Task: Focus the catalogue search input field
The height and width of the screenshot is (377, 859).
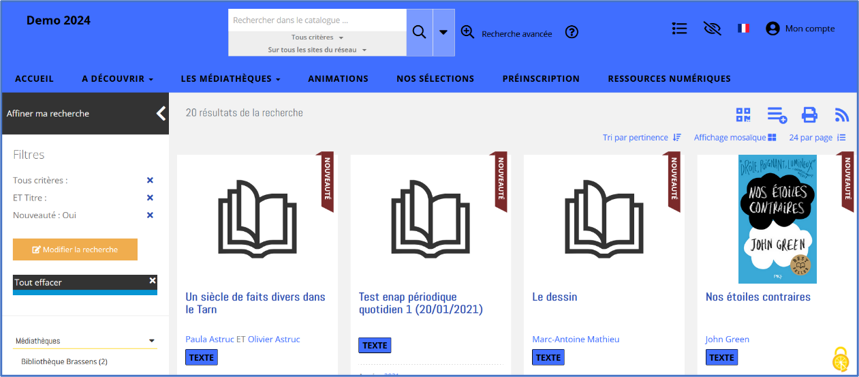Action: pyautogui.click(x=317, y=21)
